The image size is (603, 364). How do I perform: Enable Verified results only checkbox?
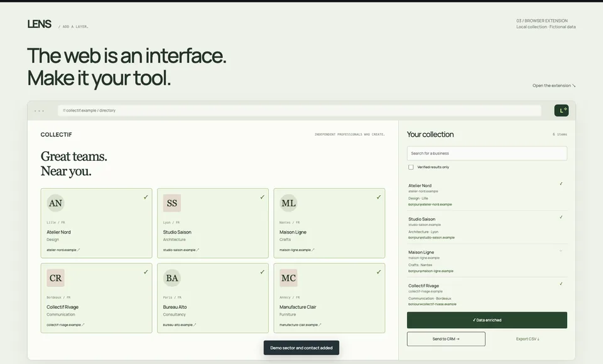(x=411, y=167)
